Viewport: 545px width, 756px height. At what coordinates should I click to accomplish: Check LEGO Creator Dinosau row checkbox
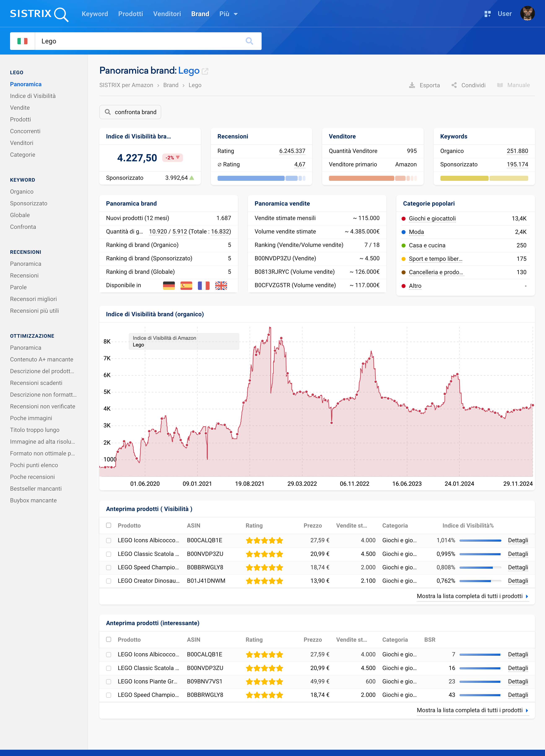109,581
